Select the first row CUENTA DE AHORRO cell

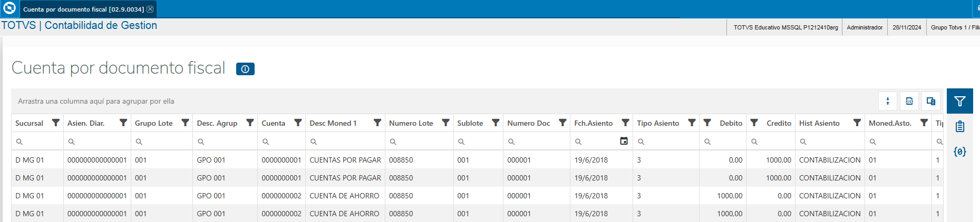[344, 196]
